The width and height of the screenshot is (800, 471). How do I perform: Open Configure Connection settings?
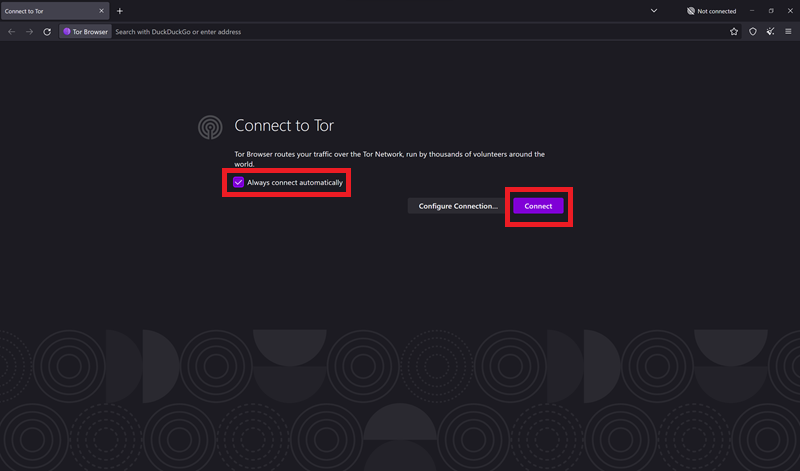click(457, 206)
